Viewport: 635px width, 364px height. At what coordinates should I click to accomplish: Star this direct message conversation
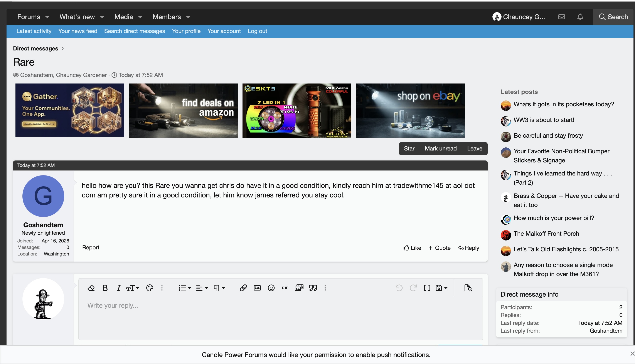(409, 149)
